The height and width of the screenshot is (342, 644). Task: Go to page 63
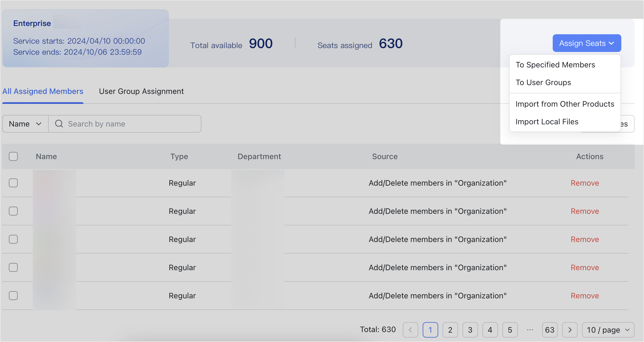pyautogui.click(x=550, y=330)
